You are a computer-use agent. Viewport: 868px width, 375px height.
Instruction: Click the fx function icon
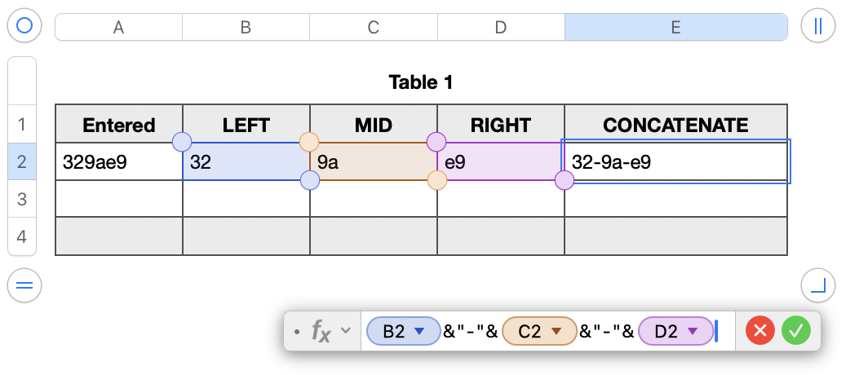pyautogui.click(x=321, y=331)
